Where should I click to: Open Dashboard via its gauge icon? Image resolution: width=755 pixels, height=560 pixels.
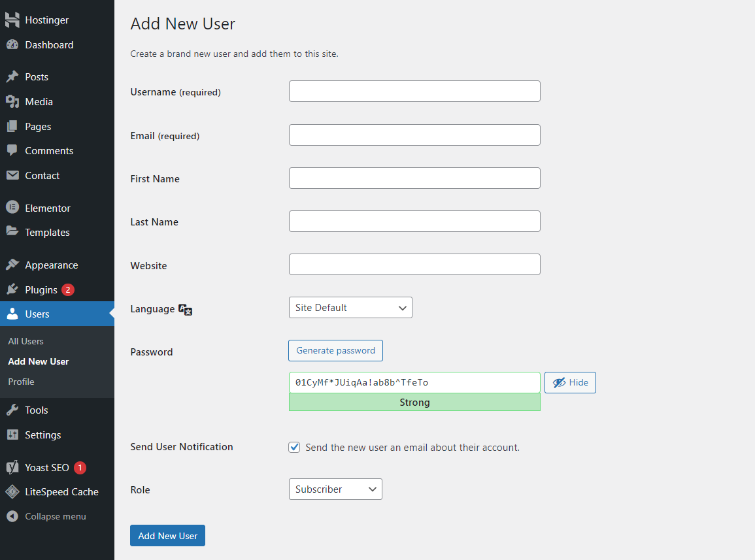(x=12, y=45)
